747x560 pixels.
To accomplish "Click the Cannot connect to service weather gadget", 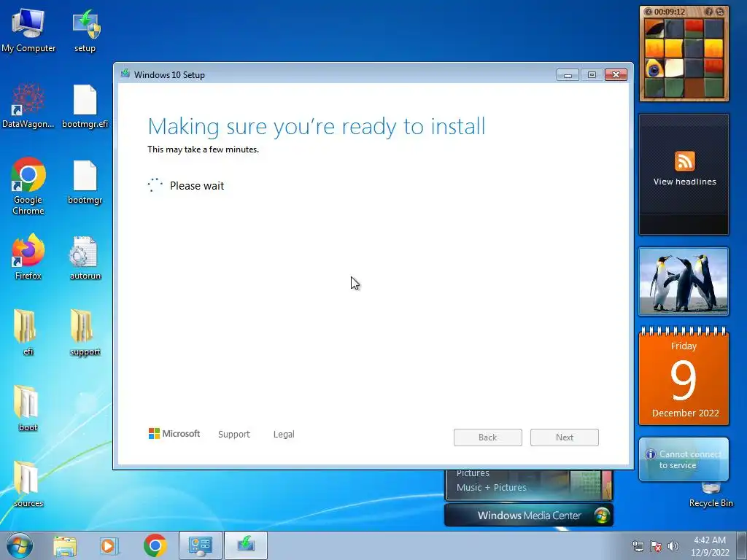I will (x=684, y=459).
